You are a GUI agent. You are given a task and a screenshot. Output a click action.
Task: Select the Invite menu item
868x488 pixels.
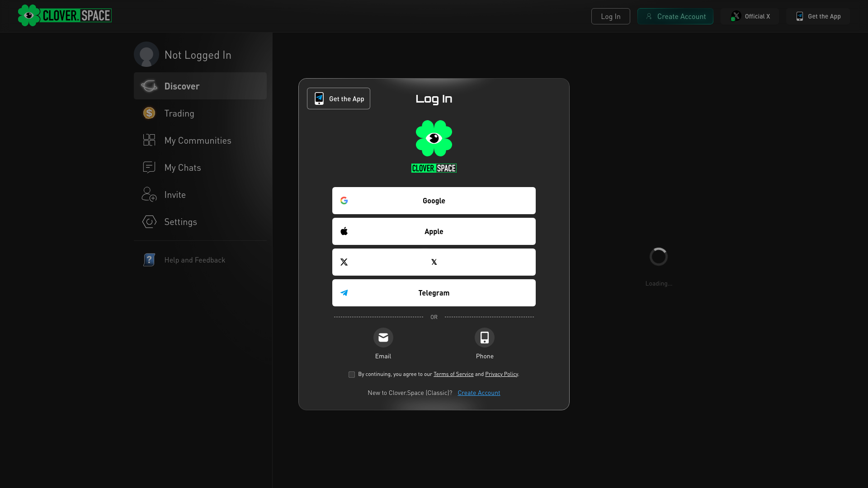(200, 194)
